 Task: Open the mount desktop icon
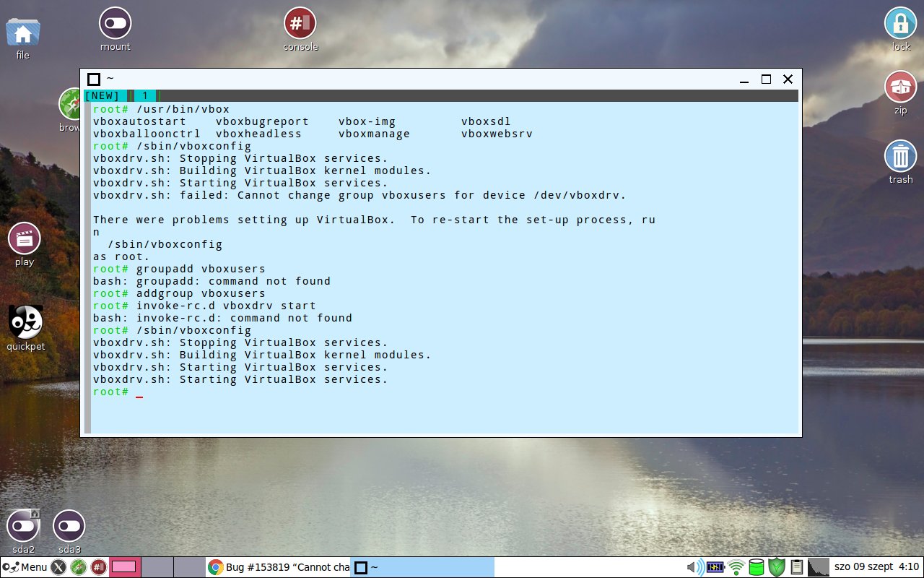tap(115, 23)
